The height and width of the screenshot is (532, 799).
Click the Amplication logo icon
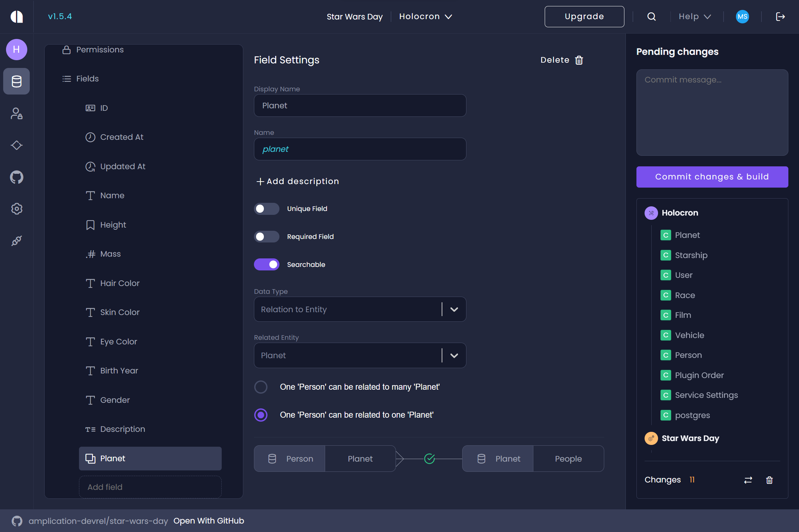click(x=17, y=17)
